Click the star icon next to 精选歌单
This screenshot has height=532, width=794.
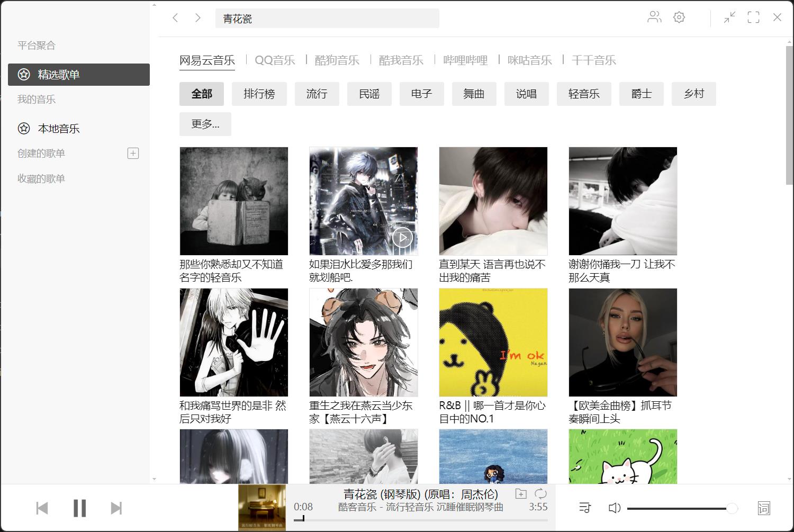click(24, 75)
